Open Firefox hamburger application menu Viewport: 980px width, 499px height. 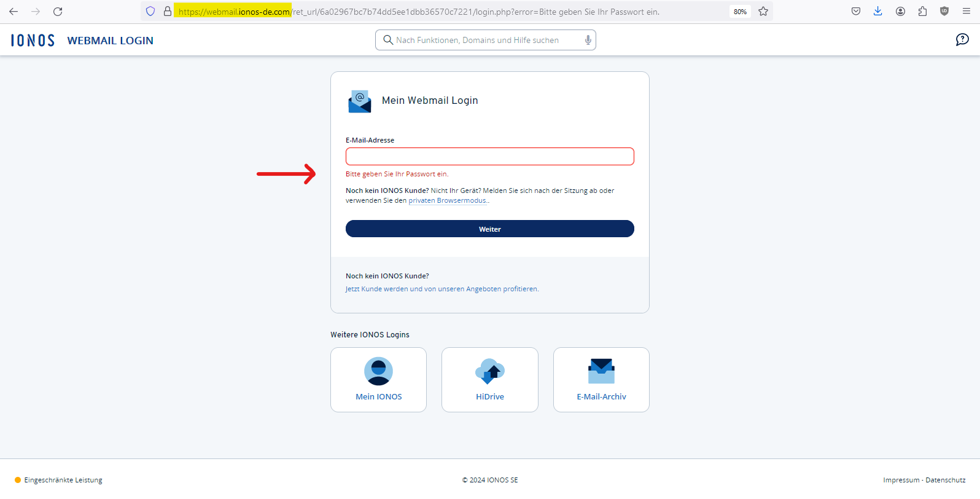[966, 12]
